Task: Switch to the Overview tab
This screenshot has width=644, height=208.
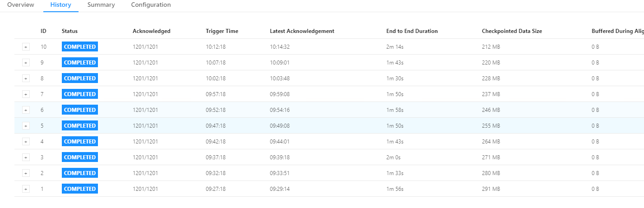Action: 21,5
